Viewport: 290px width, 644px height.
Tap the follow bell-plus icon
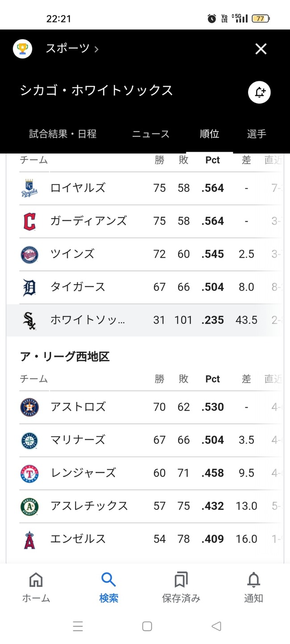coord(260,93)
